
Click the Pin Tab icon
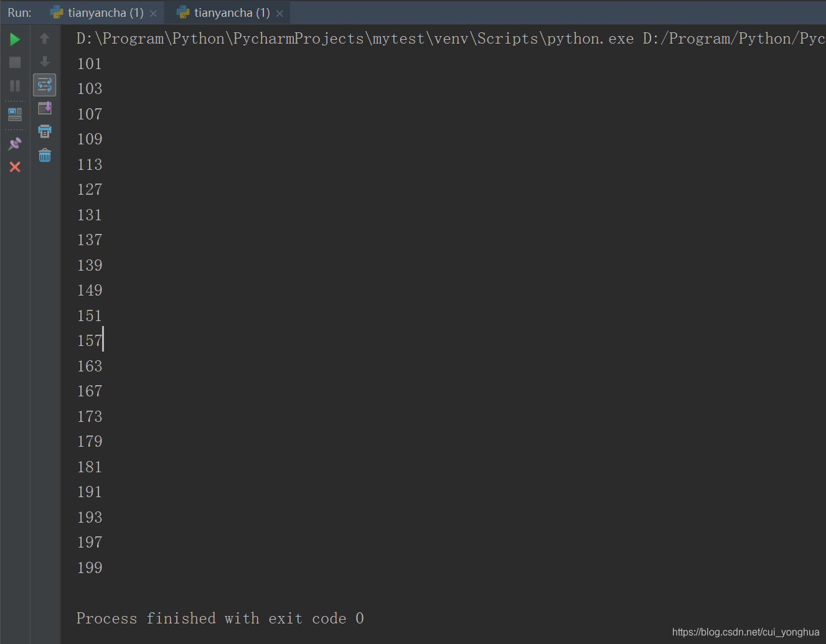tap(15, 144)
